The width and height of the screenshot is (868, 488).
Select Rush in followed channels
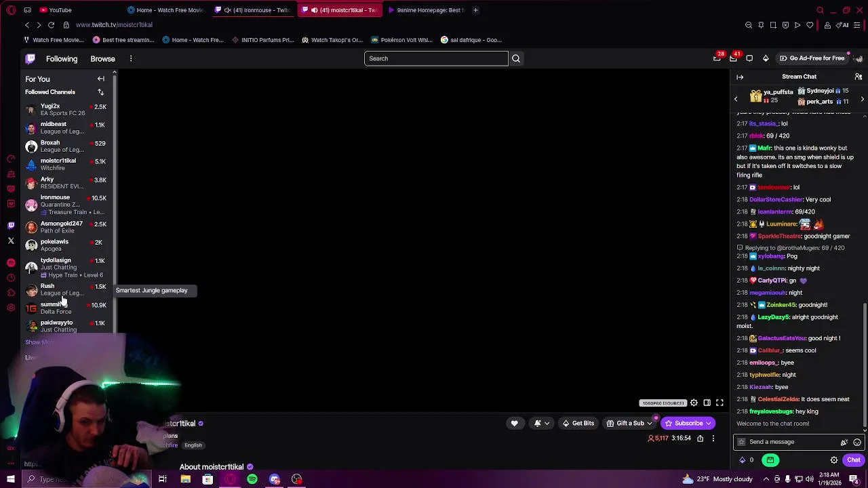coord(66,289)
